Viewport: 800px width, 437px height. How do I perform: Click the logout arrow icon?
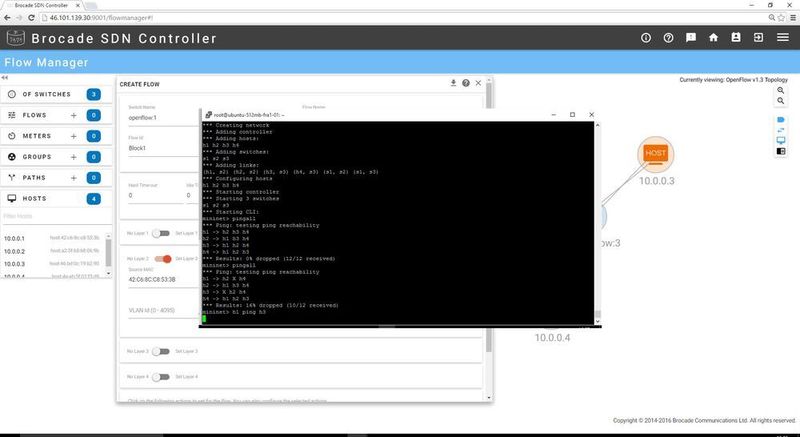tap(759, 38)
